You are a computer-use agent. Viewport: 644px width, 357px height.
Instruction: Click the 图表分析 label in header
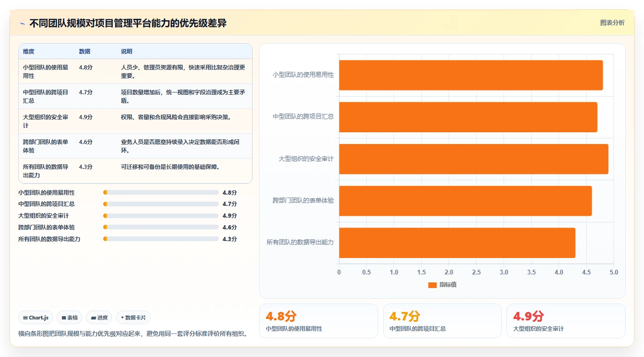(x=612, y=23)
